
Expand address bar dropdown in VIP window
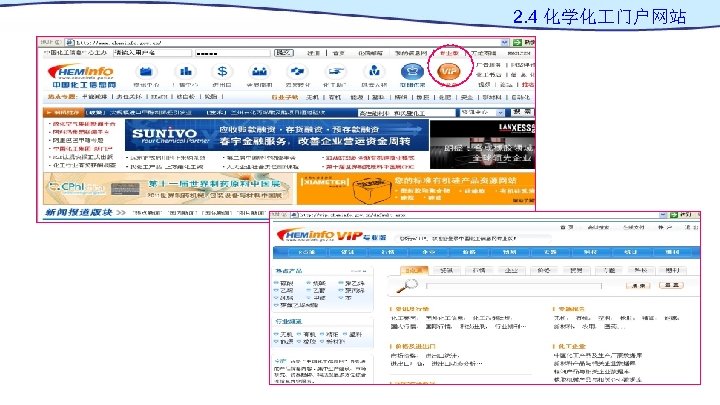click(x=663, y=215)
